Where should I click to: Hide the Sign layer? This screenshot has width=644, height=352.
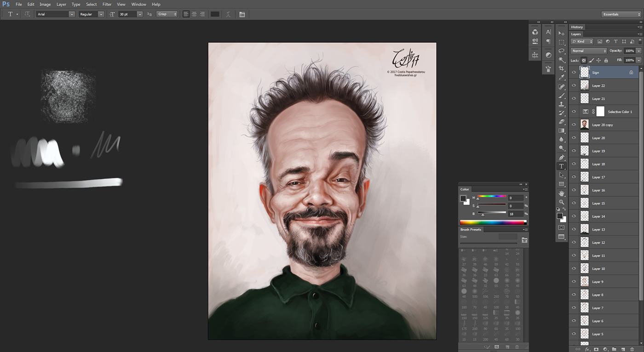pos(574,72)
